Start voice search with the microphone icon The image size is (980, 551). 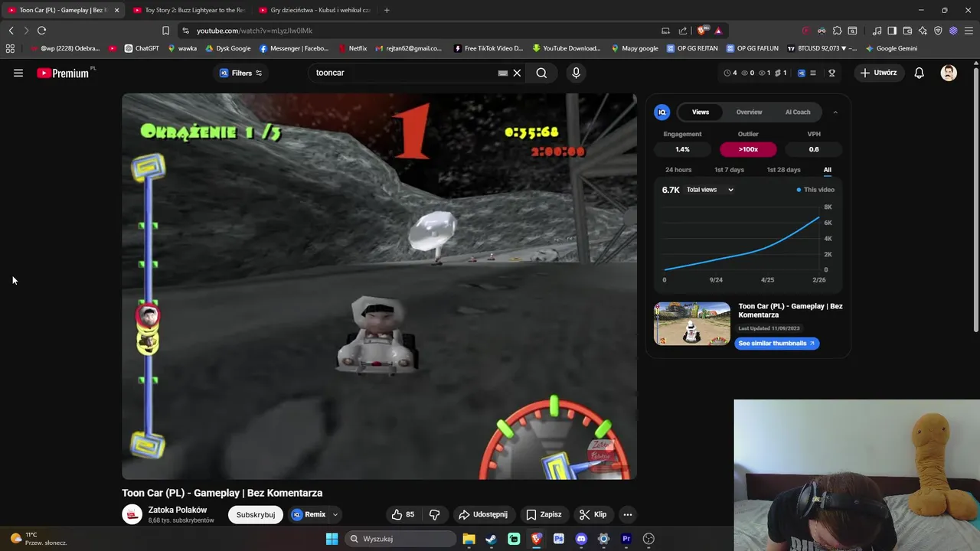[x=576, y=73]
